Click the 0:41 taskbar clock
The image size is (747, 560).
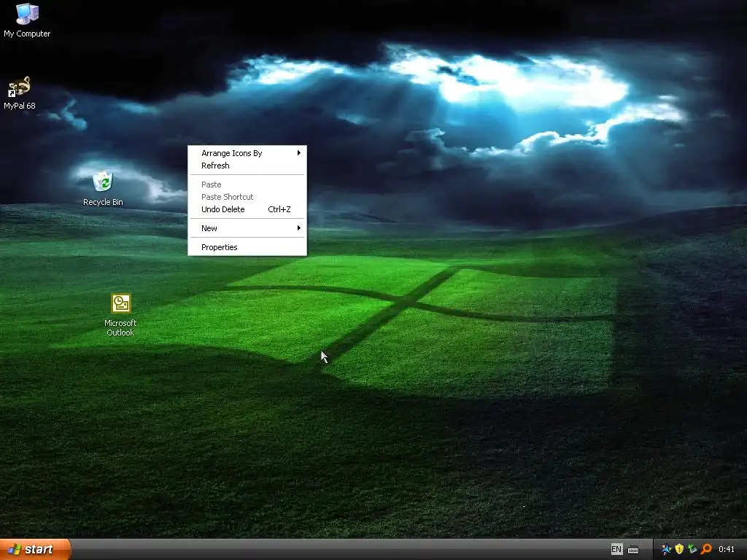(x=727, y=550)
